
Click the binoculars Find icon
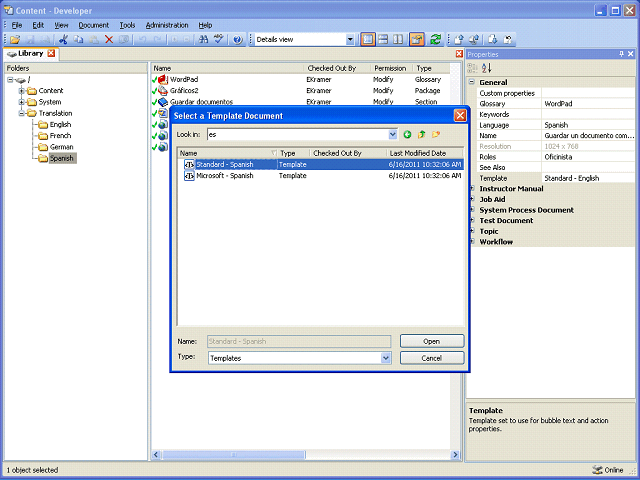tap(203, 39)
